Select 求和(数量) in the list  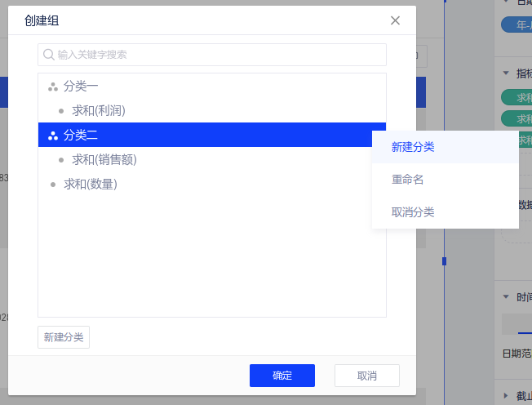point(90,184)
